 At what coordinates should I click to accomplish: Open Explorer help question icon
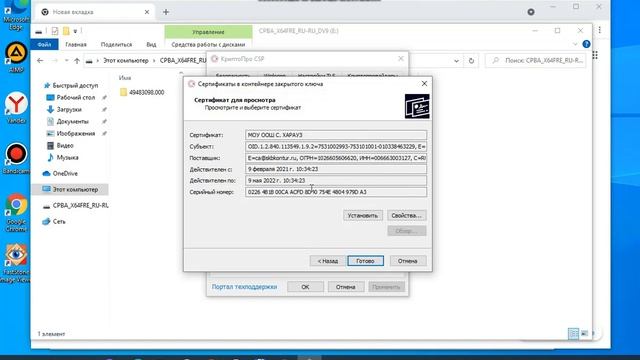[586, 44]
